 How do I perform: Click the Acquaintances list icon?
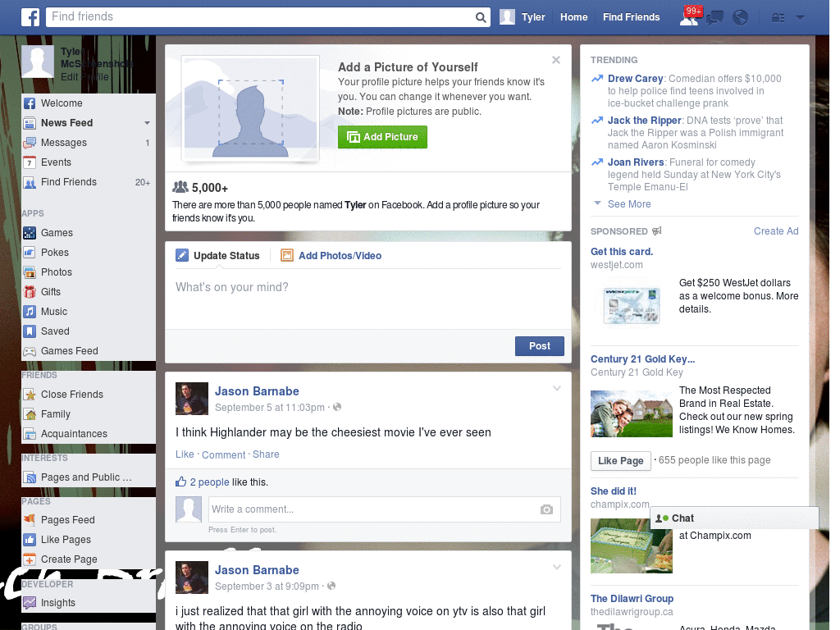pyautogui.click(x=30, y=434)
